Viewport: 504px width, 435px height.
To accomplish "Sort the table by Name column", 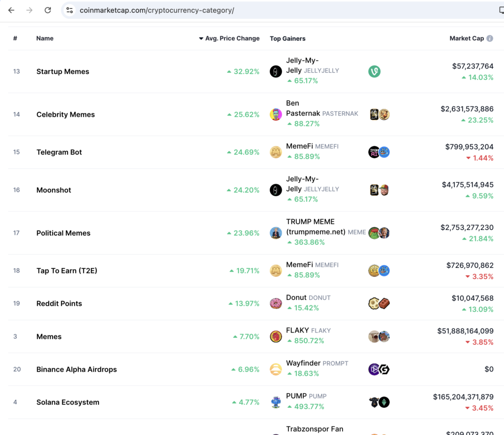I will [x=45, y=38].
